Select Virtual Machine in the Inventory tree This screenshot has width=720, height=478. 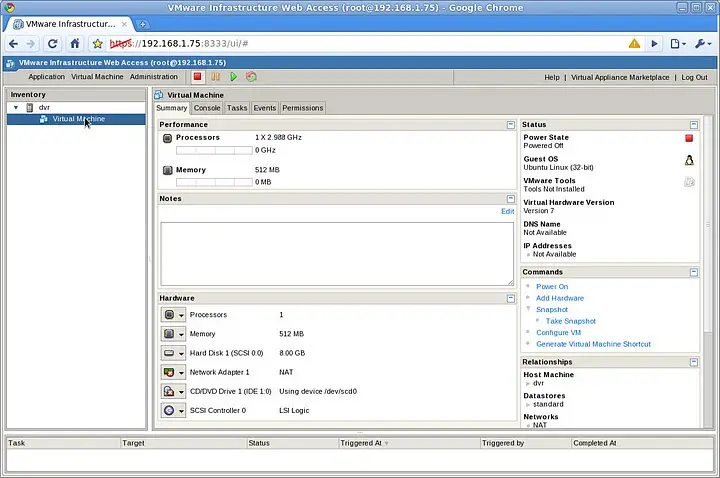point(76,119)
